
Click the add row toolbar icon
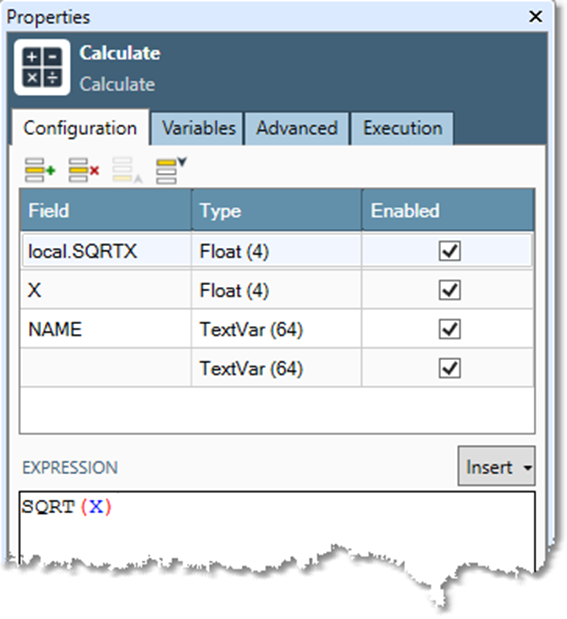pyautogui.click(x=40, y=170)
